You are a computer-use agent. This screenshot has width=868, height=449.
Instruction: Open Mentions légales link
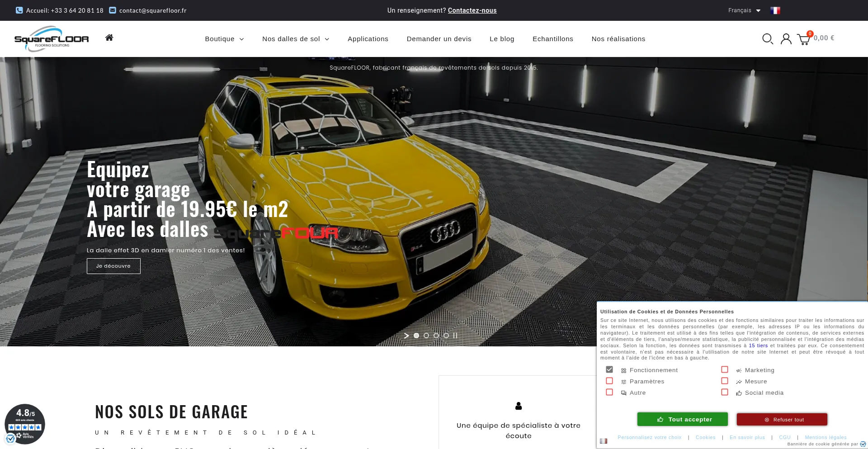826,437
